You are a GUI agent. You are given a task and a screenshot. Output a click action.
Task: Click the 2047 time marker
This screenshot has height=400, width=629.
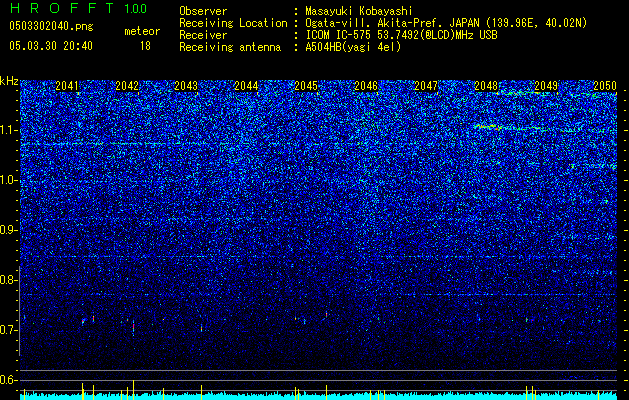[x=426, y=86]
